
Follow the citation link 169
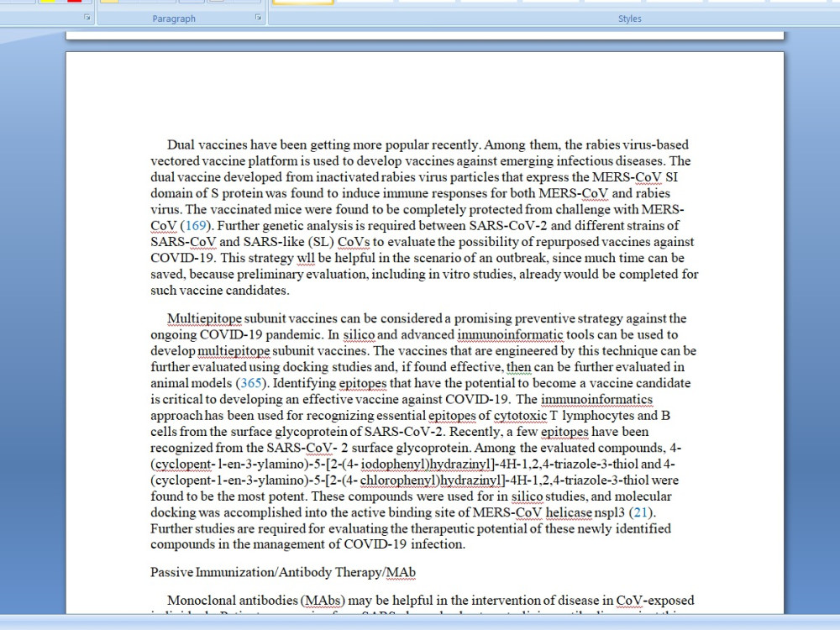195,225
